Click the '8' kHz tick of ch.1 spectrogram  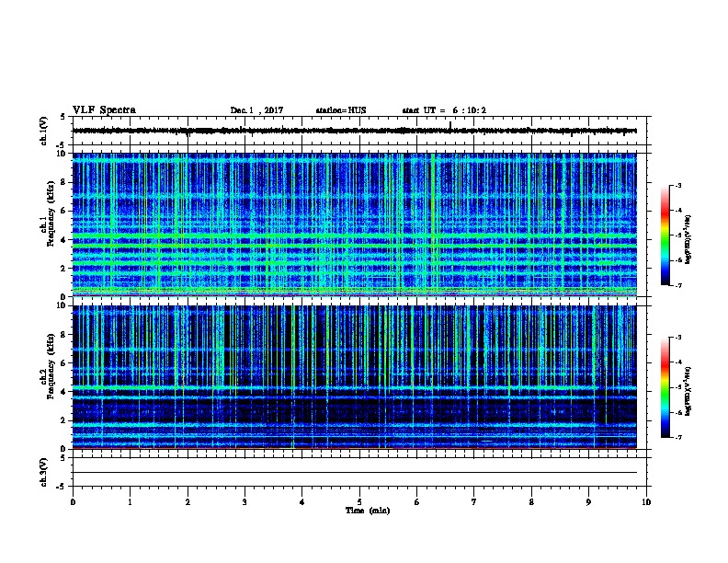point(63,182)
